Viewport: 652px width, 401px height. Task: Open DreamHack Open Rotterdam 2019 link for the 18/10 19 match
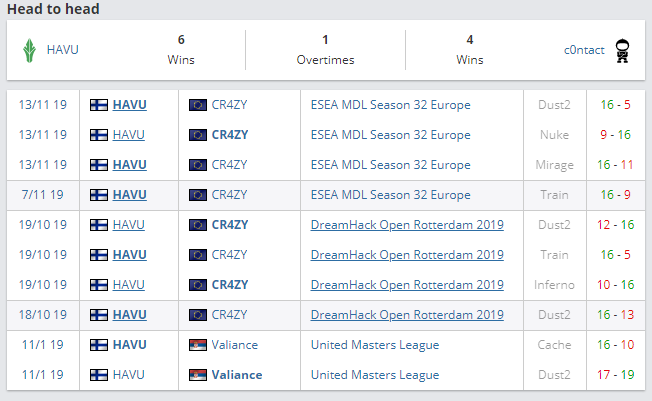[x=407, y=315]
